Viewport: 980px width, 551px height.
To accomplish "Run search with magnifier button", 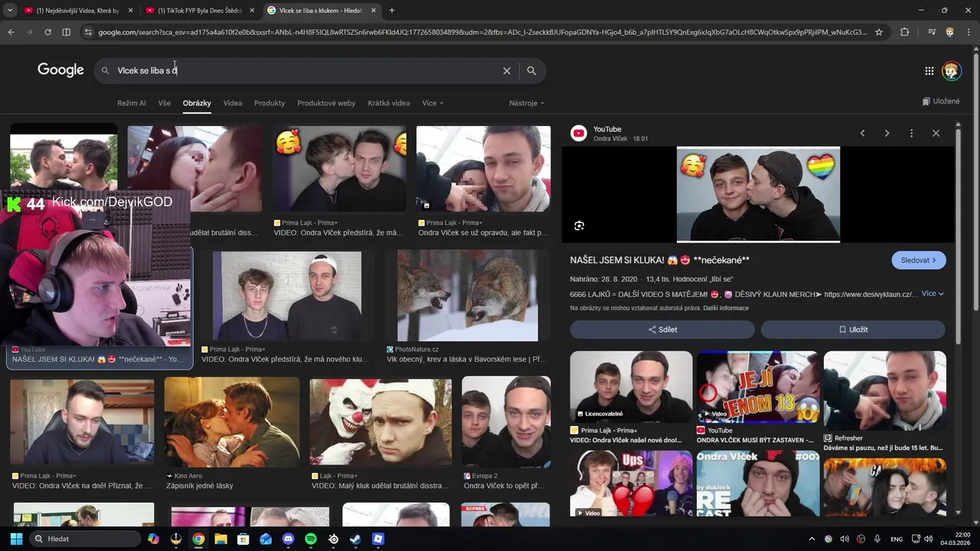I will 531,70.
